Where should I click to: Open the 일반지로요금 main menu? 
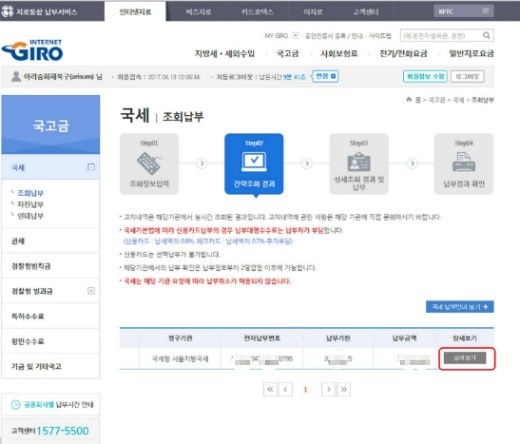tap(471, 53)
